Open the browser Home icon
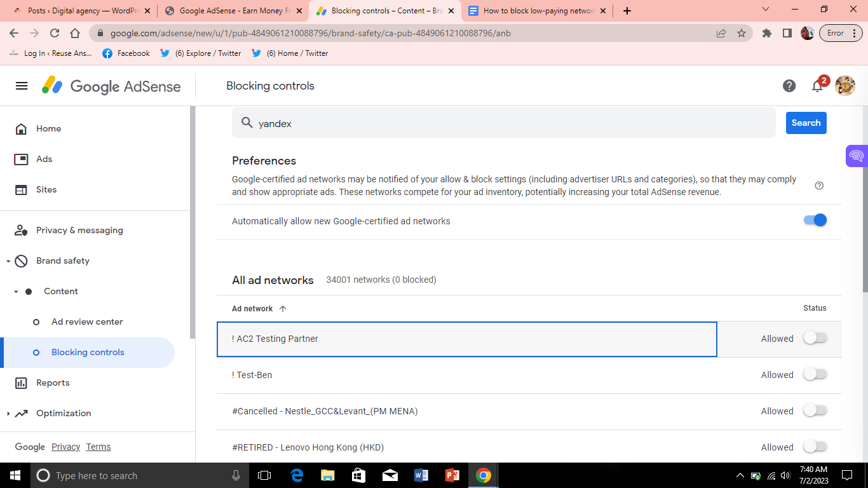This screenshot has height=488, width=868. point(75,34)
